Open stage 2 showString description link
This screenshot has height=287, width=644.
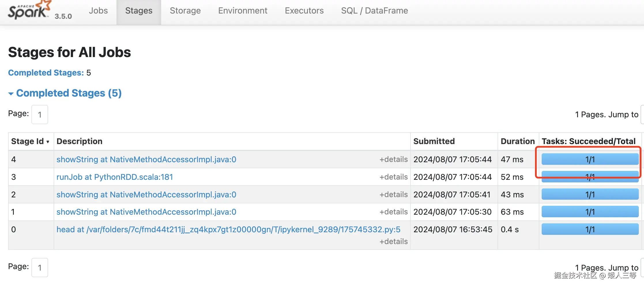click(146, 195)
